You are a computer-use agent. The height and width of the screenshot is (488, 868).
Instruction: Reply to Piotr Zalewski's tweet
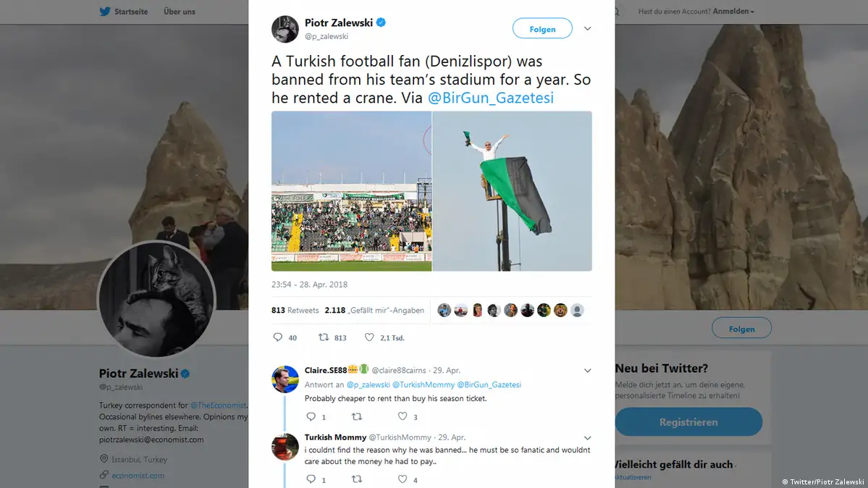277,337
